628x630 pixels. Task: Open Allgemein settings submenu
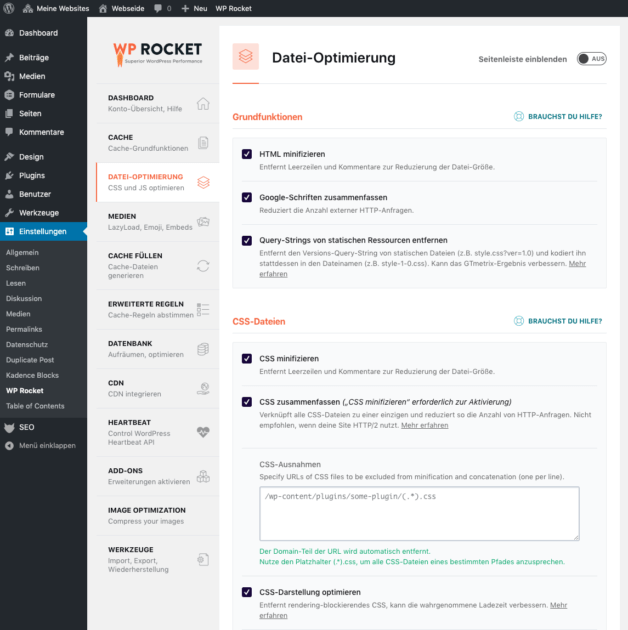point(22,252)
